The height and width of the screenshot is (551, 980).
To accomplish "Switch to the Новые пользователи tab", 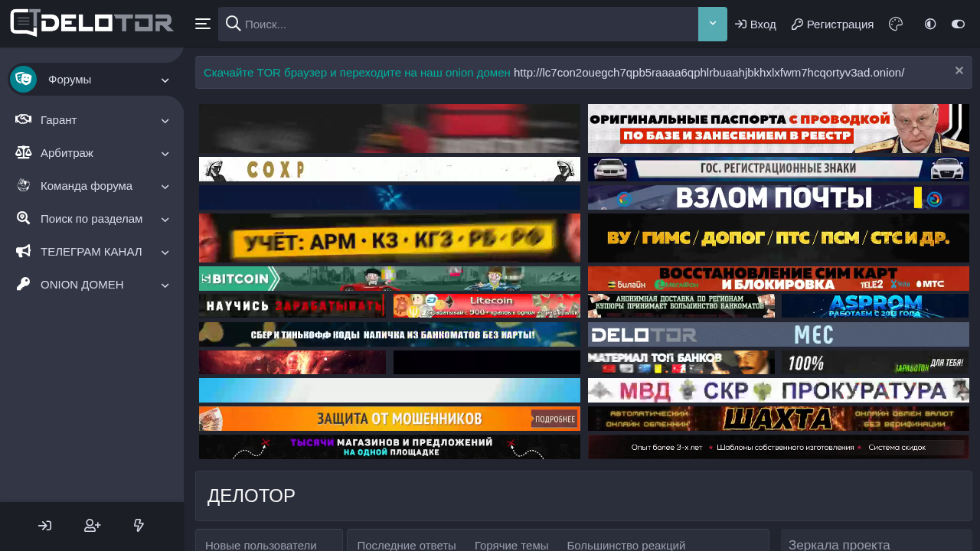I will 261,545.
